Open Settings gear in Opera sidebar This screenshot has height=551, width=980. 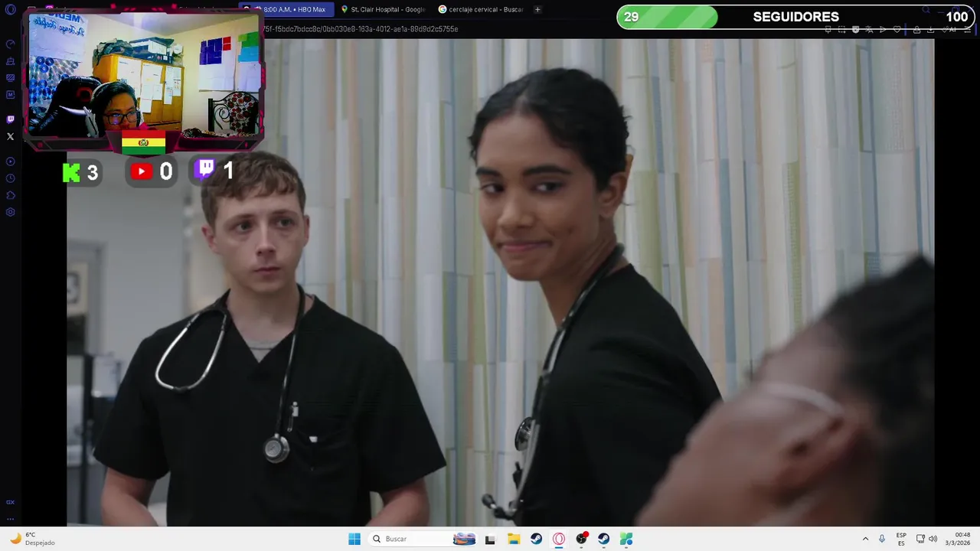(x=10, y=212)
